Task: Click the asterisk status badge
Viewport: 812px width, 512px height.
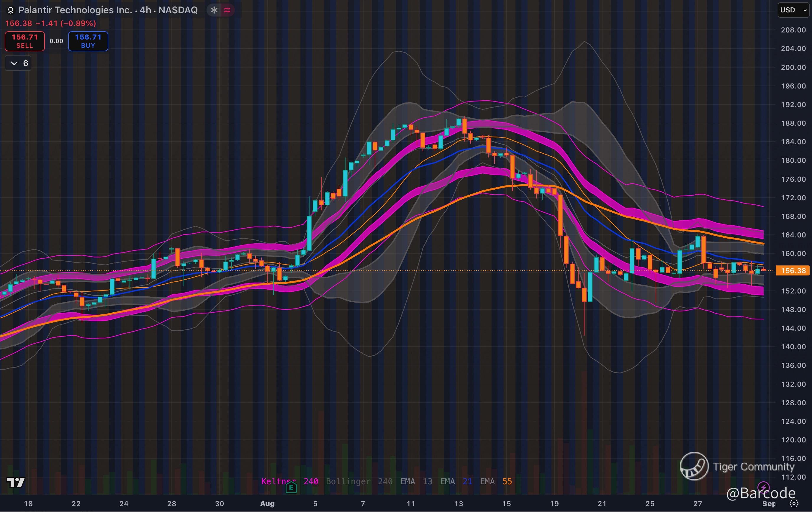Action: coord(214,10)
